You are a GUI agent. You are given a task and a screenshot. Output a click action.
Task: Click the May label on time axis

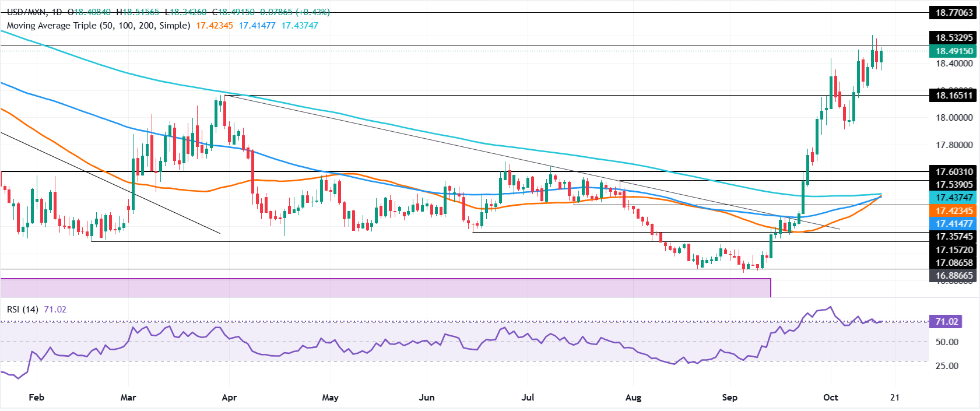[x=330, y=398]
